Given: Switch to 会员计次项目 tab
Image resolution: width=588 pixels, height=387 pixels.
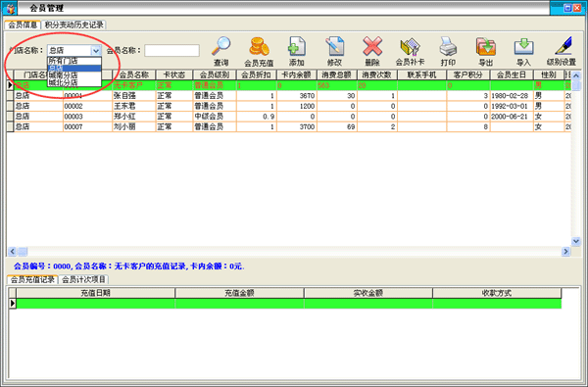Looking at the screenshot, I should 83,279.
